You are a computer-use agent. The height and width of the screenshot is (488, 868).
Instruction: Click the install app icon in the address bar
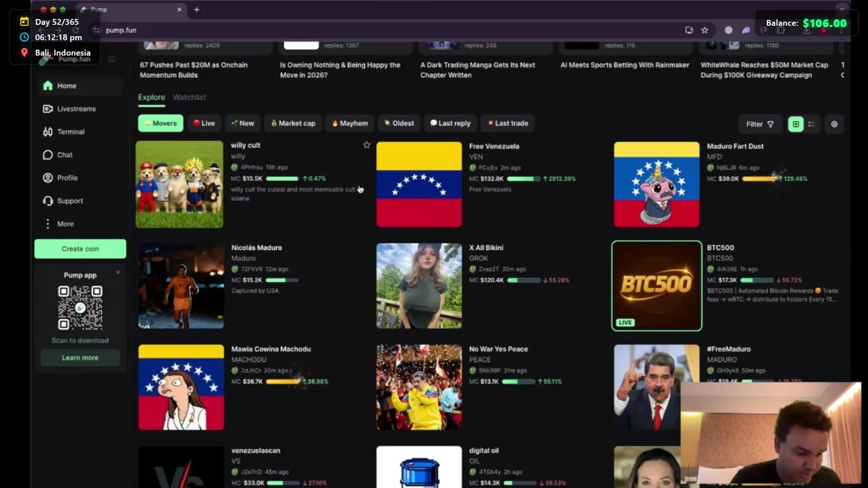[x=689, y=30]
